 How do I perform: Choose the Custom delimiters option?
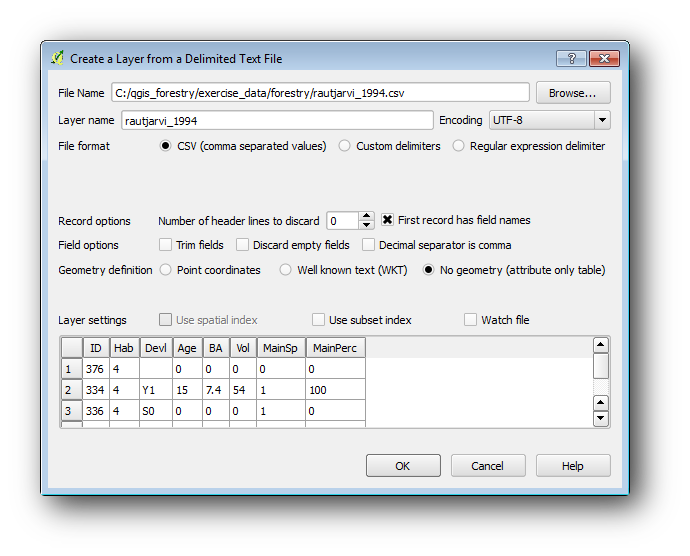tap(345, 146)
